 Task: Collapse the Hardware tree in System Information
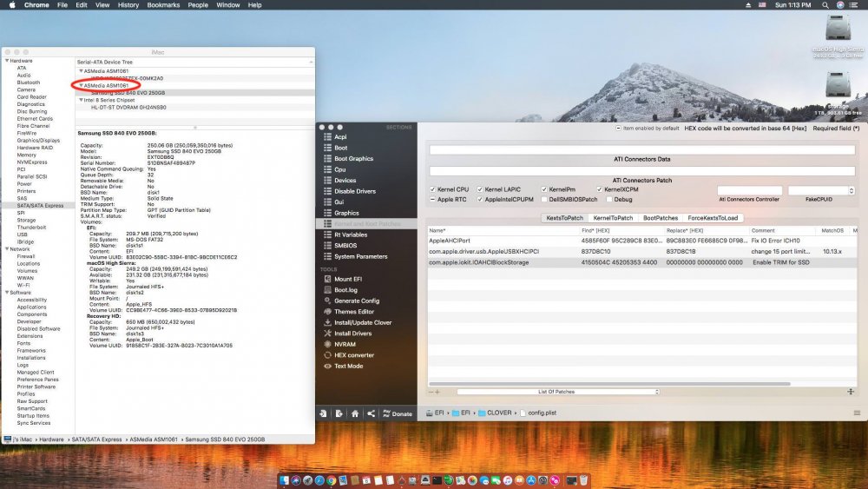pos(7,61)
